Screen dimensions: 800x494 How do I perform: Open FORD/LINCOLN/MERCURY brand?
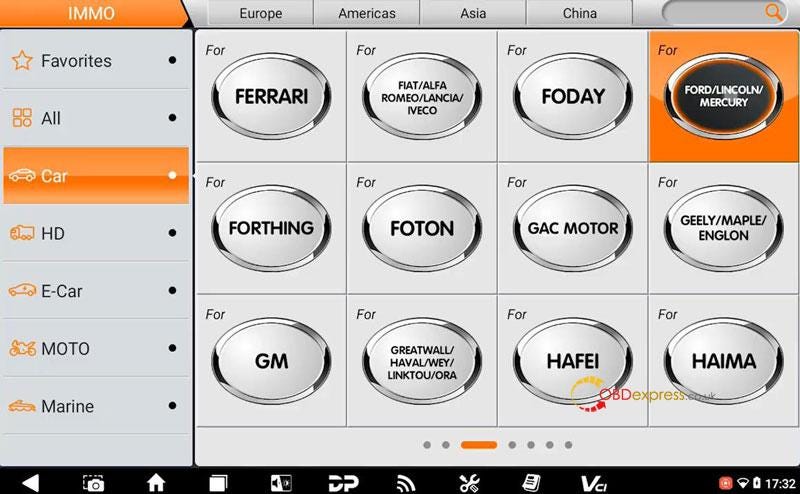(723, 96)
